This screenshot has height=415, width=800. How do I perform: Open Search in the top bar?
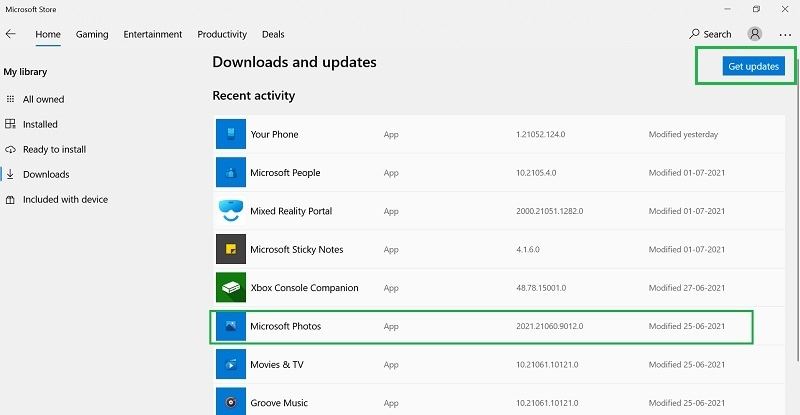tap(711, 34)
